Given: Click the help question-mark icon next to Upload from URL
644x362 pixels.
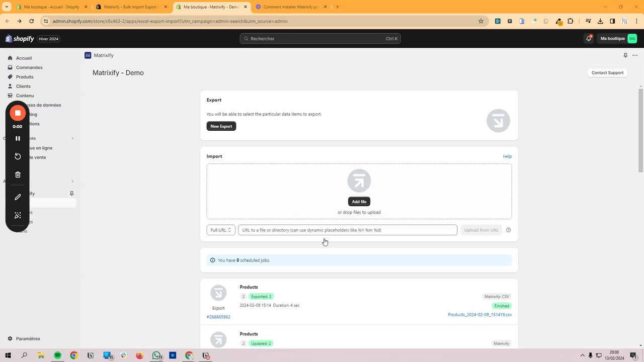Looking at the screenshot, I should pos(509,230).
